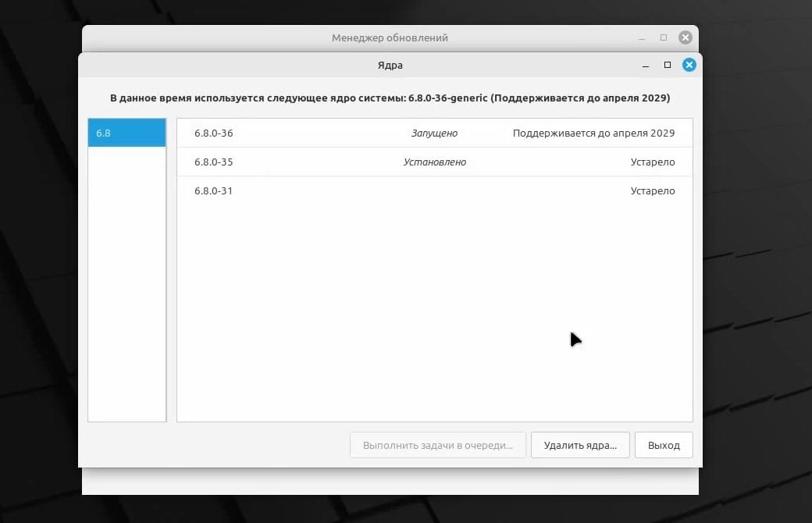Click the 'Запущено' status label
Image resolution: width=812 pixels, height=523 pixels.
[x=434, y=133]
